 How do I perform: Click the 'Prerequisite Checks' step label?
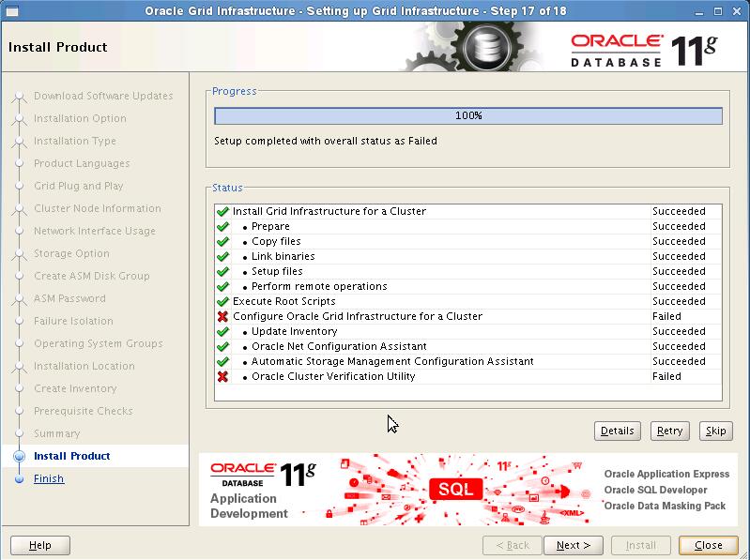[x=84, y=412]
